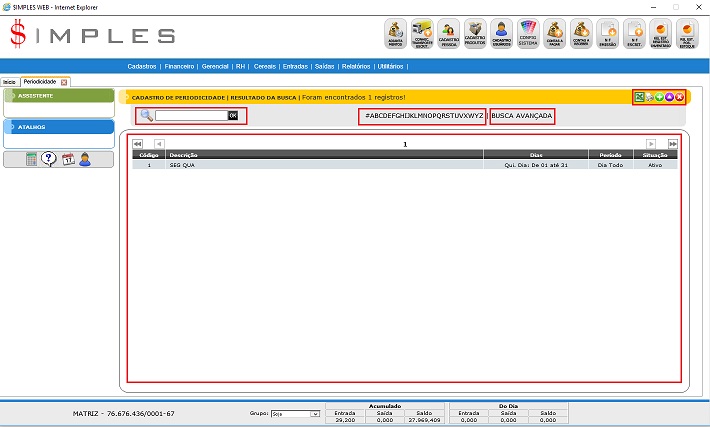Close panel with the red X icon
This screenshot has width=710, height=427.
point(680,97)
